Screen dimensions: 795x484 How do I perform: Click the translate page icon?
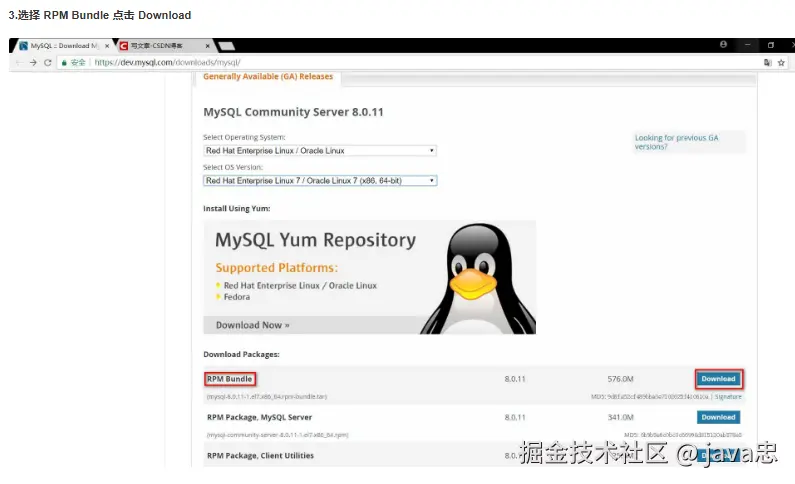pos(767,62)
